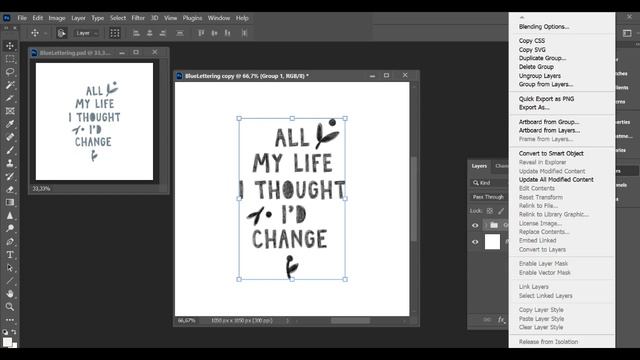Select the Hand tool
The width and height of the screenshot is (640, 360).
tap(10, 294)
